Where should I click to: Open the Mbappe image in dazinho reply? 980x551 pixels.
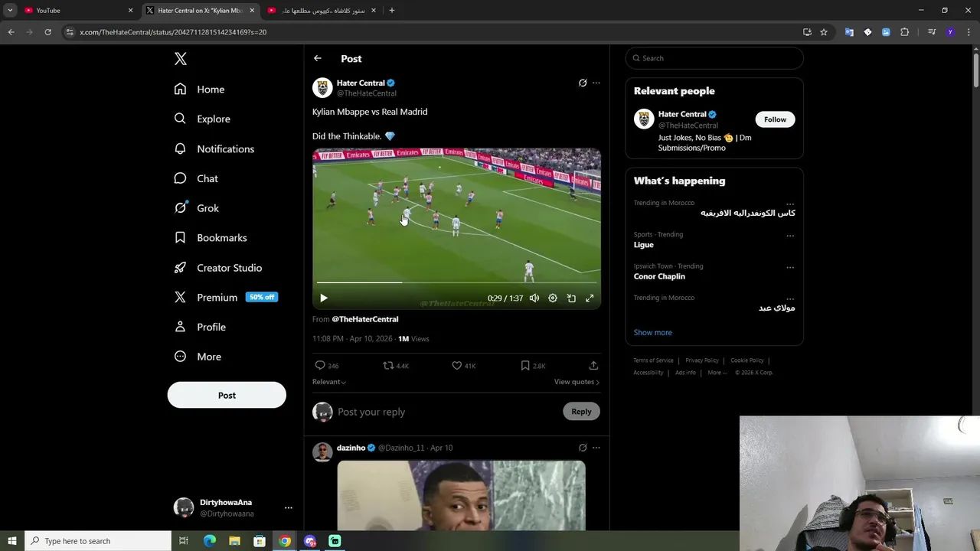point(461,496)
